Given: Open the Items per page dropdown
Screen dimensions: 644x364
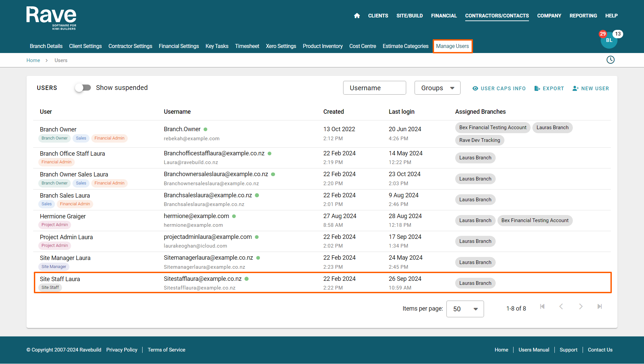Looking at the screenshot, I should (x=465, y=309).
